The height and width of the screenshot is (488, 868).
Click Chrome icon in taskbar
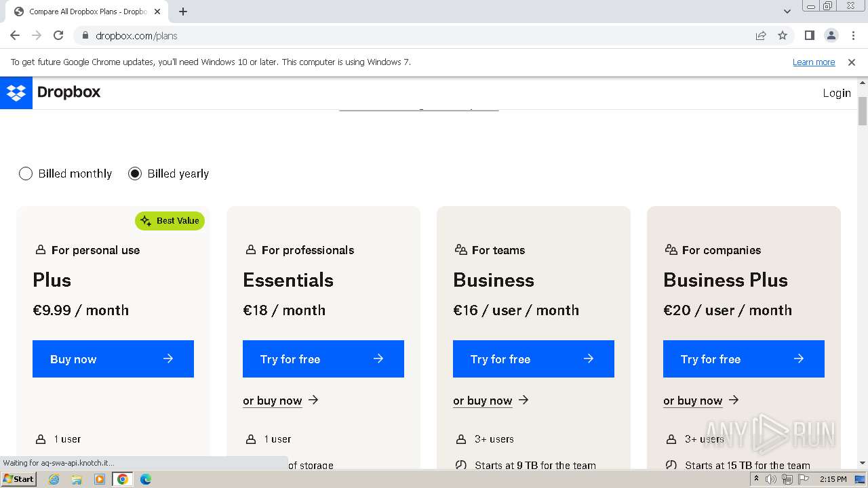point(123,479)
